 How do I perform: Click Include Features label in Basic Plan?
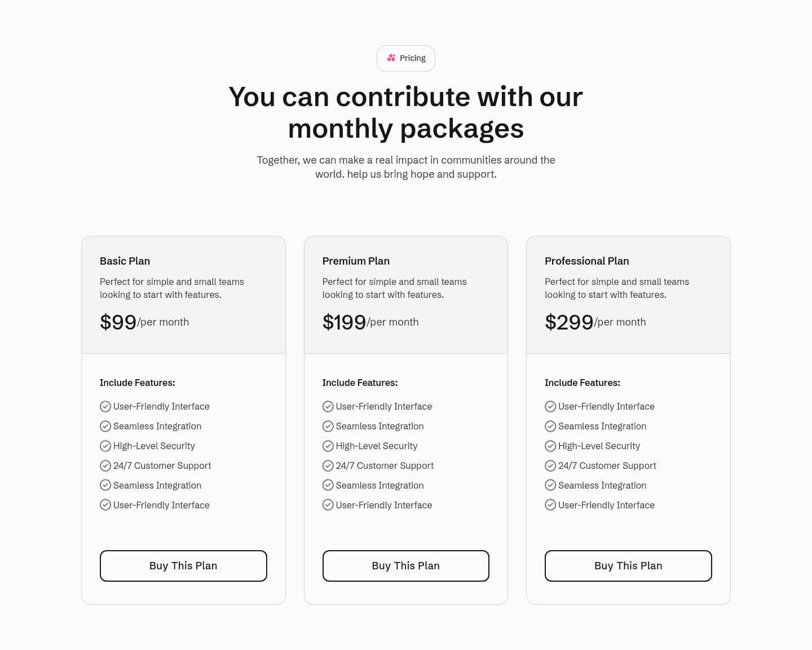(x=137, y=383)
